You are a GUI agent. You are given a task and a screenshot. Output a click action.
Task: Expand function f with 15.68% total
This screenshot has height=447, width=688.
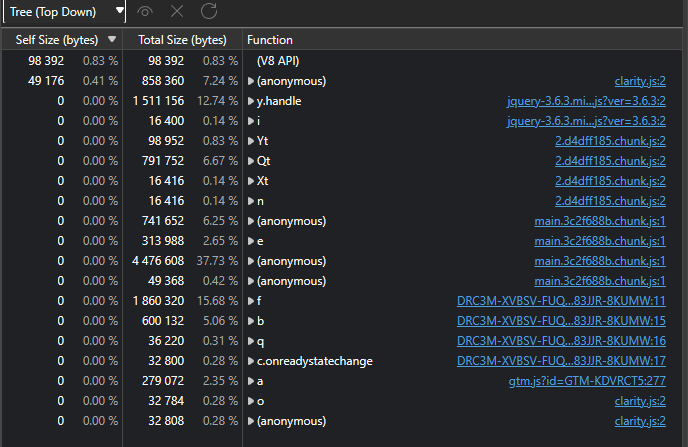pos(251,300)
